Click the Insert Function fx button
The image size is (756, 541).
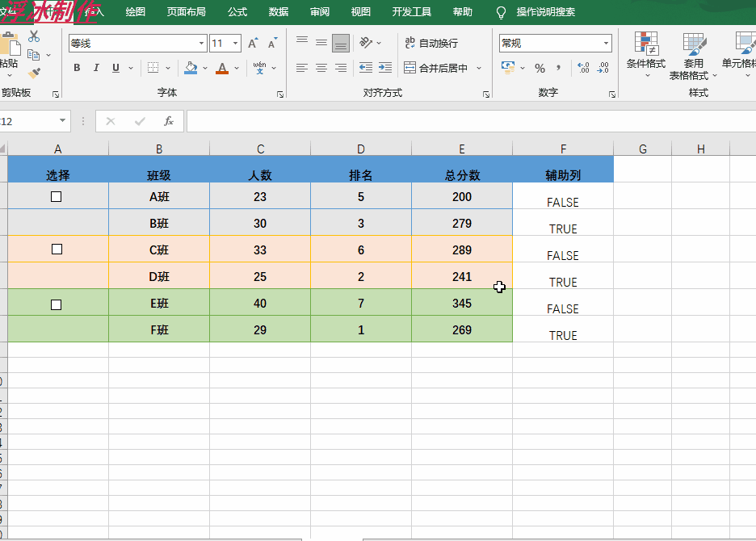click(x=168, y=121)
